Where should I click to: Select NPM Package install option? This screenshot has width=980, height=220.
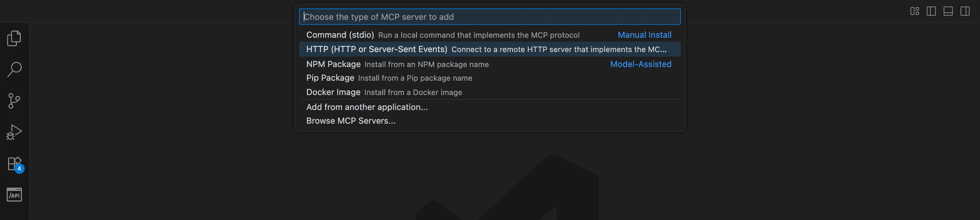point(333,64)
